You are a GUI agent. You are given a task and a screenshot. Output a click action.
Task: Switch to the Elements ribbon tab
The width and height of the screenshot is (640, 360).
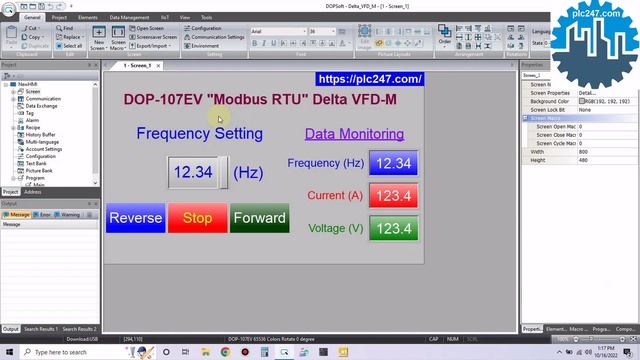(x=88, y=18)
